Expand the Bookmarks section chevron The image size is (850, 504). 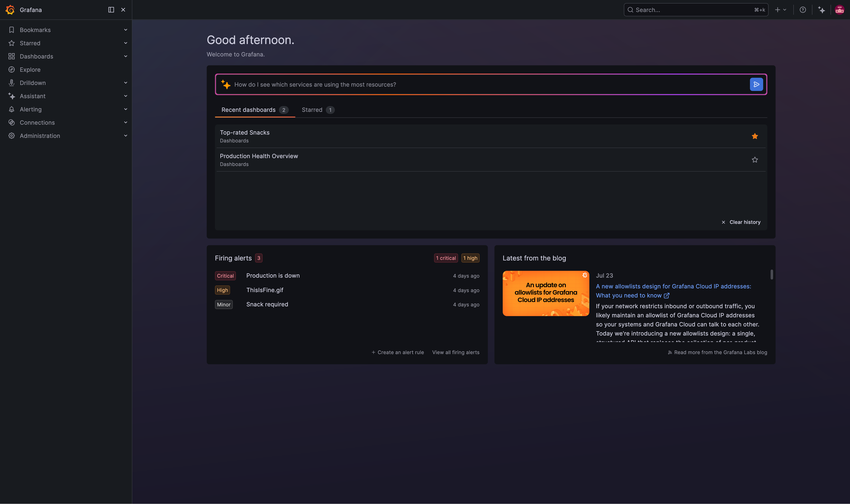(126, 30)
